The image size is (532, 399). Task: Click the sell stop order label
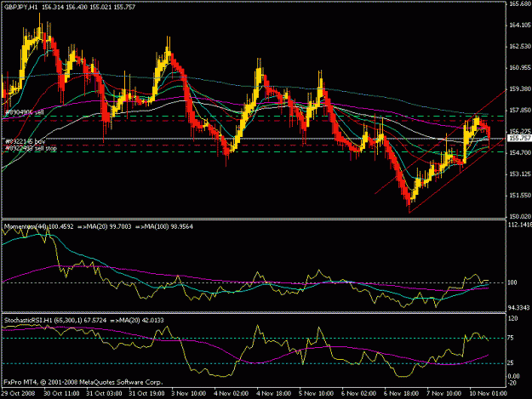[x=31, y=148]
